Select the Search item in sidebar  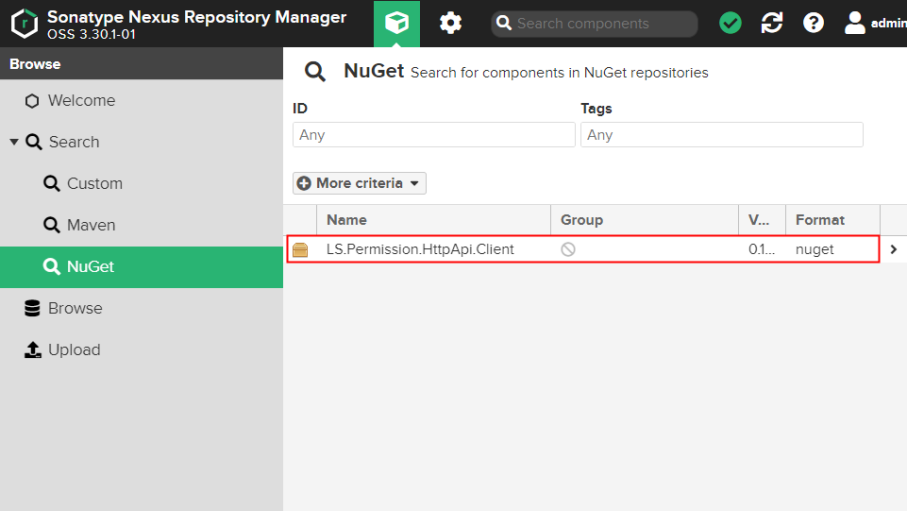(x=141, y=142)
